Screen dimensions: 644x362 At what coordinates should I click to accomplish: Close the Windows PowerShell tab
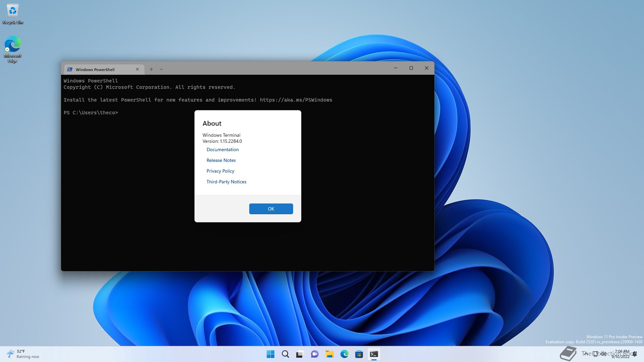[x=137, y=69]
